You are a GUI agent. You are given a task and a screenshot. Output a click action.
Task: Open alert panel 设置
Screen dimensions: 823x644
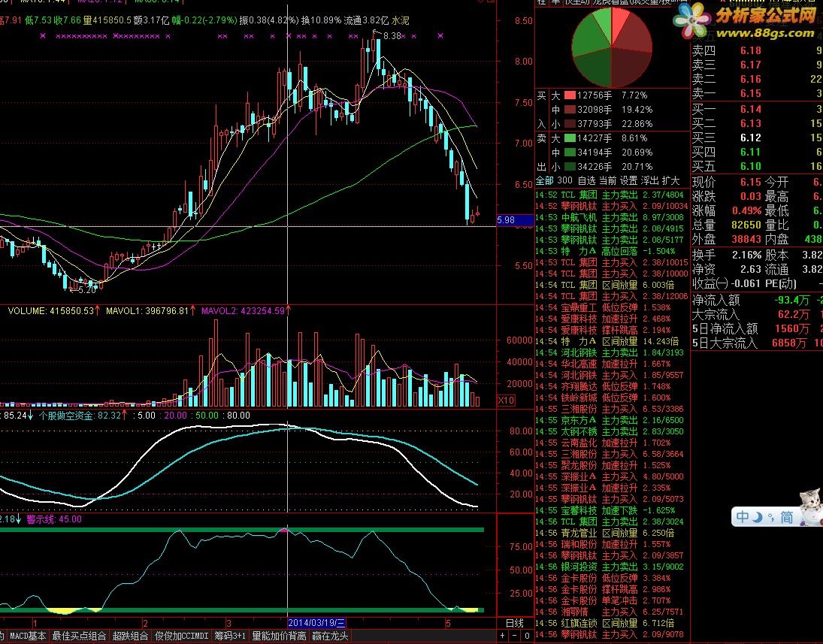(628, 180)
